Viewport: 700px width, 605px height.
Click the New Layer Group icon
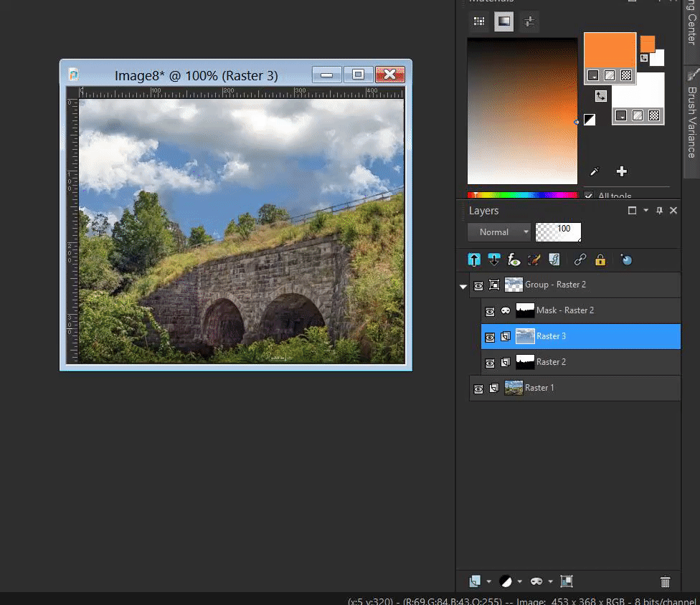coord(567,581)
